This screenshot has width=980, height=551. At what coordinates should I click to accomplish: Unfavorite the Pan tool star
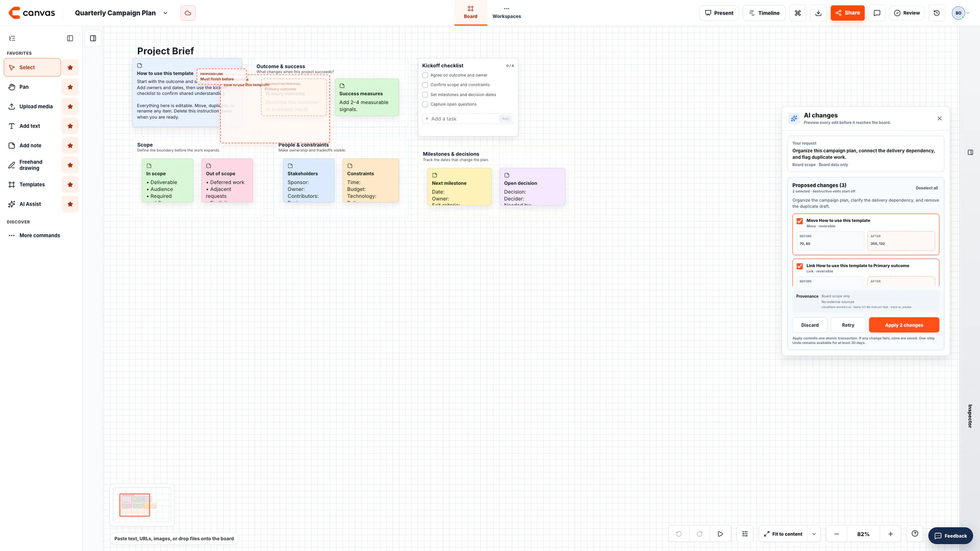(70, 87)
